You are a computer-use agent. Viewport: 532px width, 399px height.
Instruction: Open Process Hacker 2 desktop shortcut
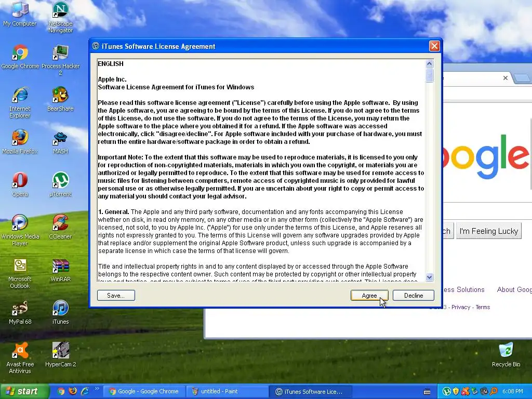tap(60, 60)
